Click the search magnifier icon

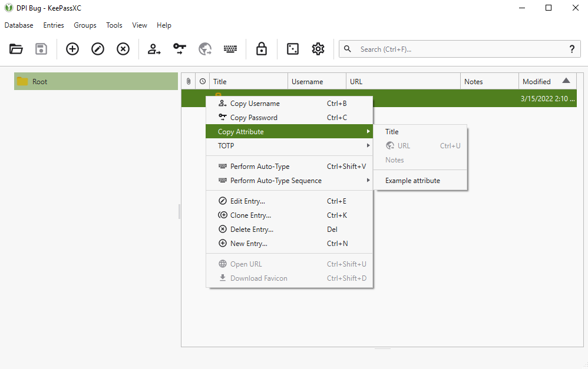click(347, 49)
